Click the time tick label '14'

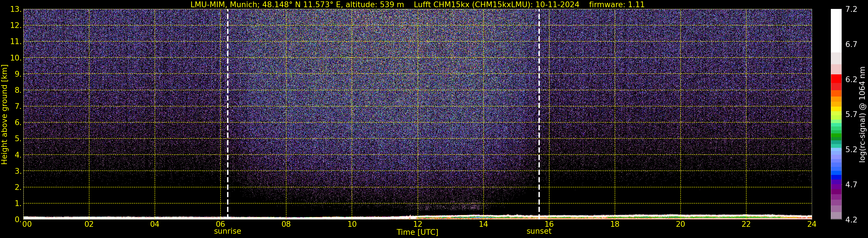tap(483, 224)
